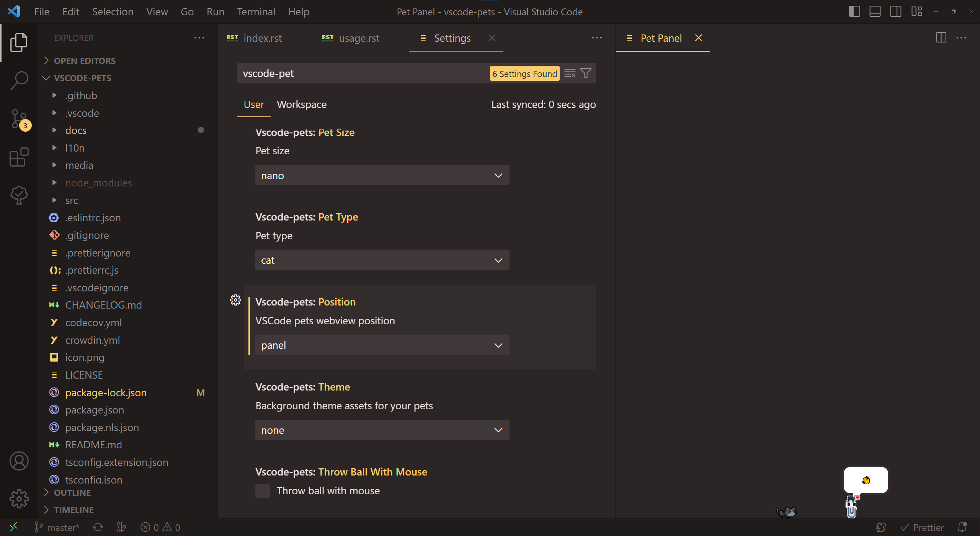Switch to index.rst tab
Screen dimensions: 980x536
pyautogui.click(x=254, y=38)
